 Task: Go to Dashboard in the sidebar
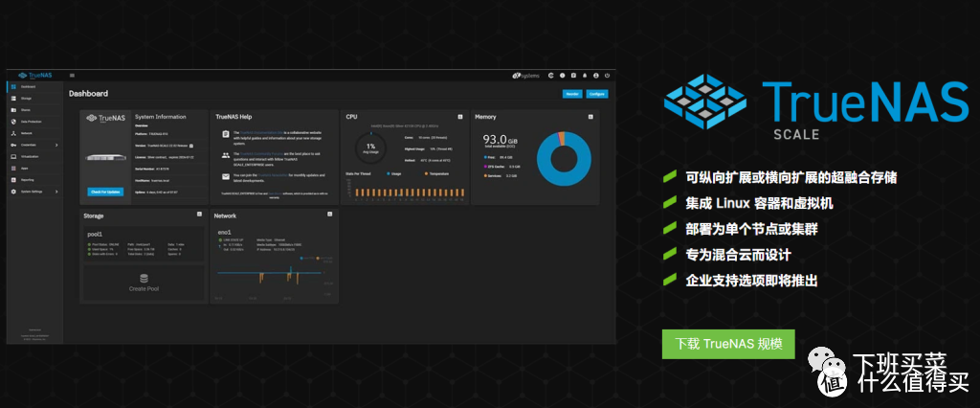[x=34, y=86]
